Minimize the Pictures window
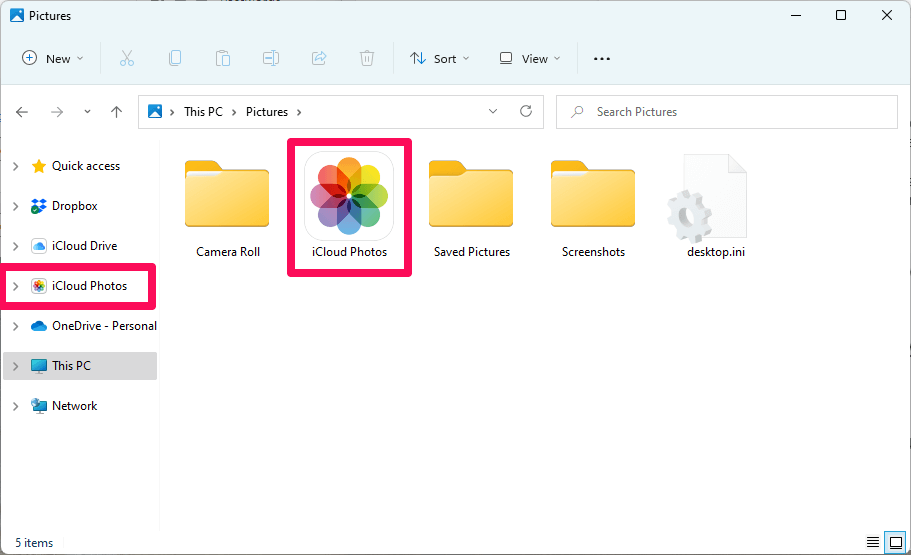 tap(796, 15)
